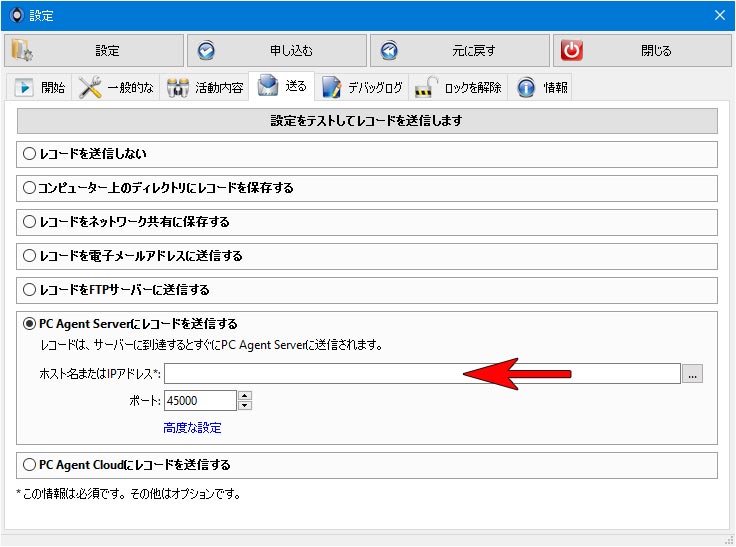
Task: Click the app icon in the title bar
Action: tap(16, 15)
